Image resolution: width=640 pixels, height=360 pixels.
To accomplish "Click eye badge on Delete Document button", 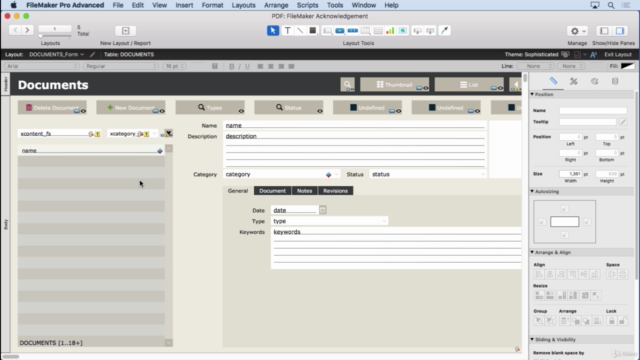I will click(x=83, y=111).
